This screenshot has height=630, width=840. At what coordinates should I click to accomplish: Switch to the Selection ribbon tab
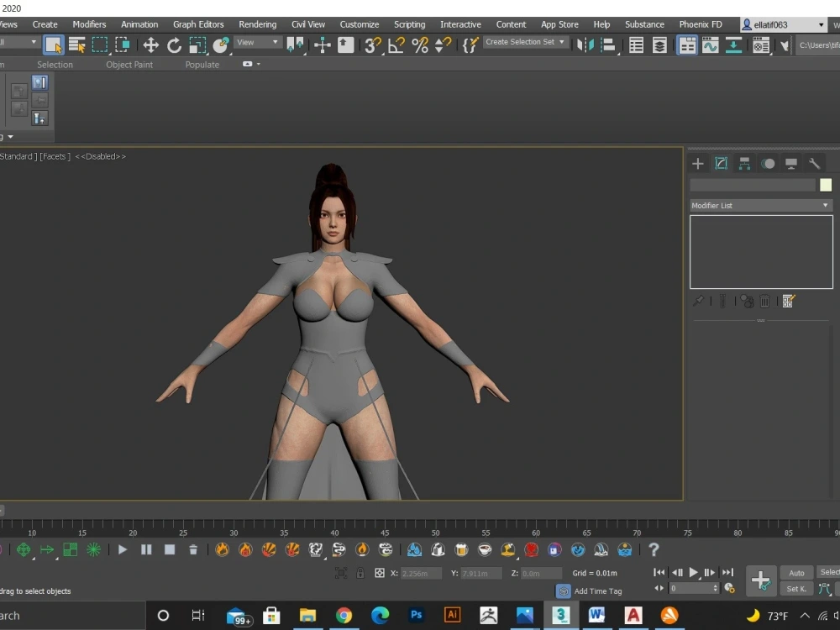click(55, 65)
